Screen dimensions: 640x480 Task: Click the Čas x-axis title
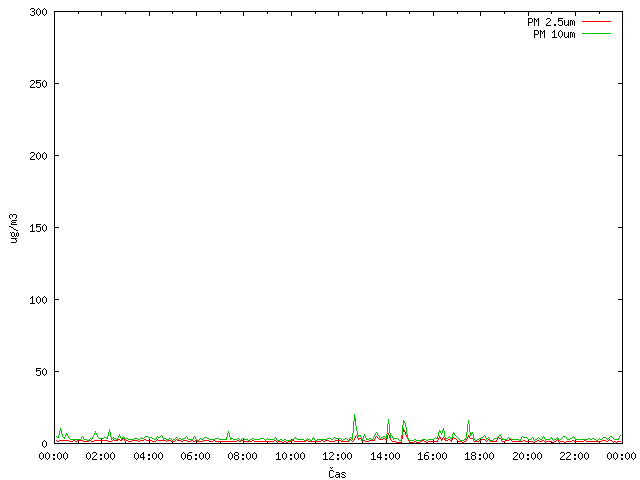pos(337,474)
